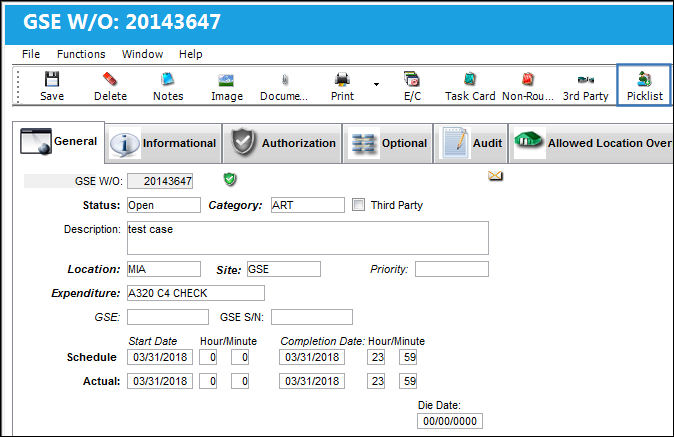Click the Actual completion hour field

pos(376,381)
